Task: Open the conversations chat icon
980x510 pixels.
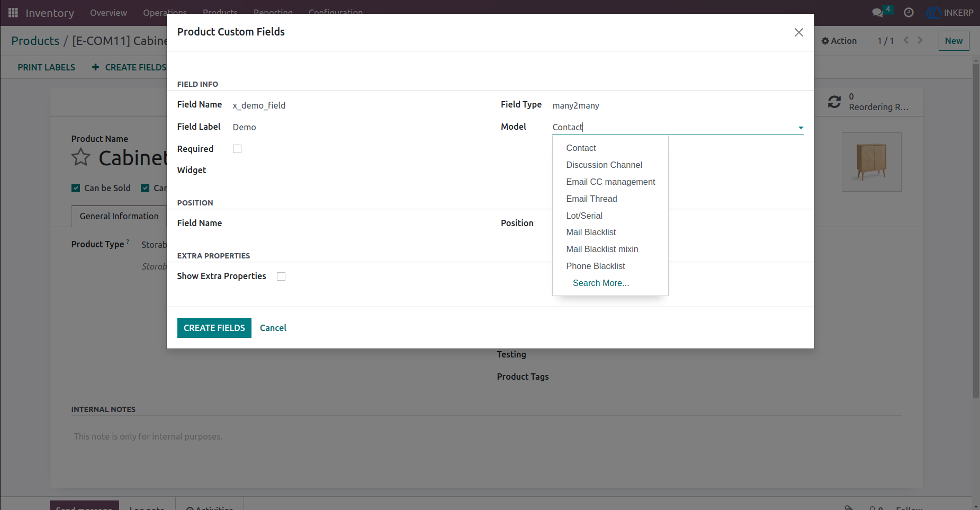Action: coord(878,13)
